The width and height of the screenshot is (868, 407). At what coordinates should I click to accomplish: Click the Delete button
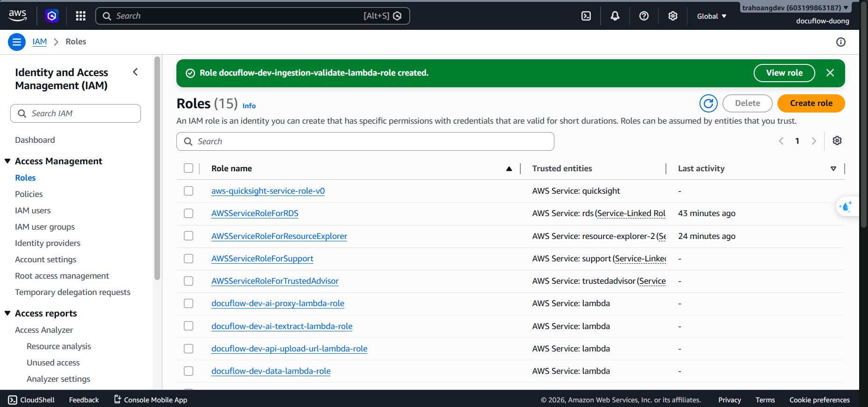click(x=748, y=103)
